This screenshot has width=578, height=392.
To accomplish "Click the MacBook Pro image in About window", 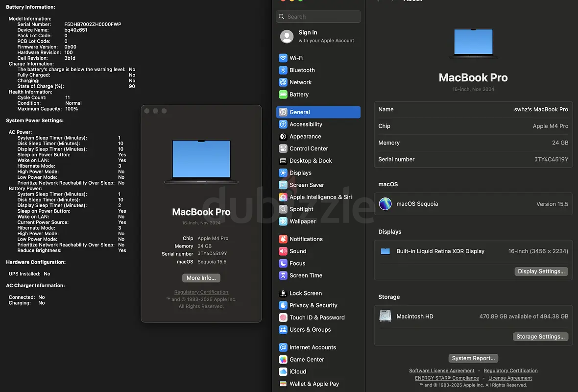I will pos(201,161).
